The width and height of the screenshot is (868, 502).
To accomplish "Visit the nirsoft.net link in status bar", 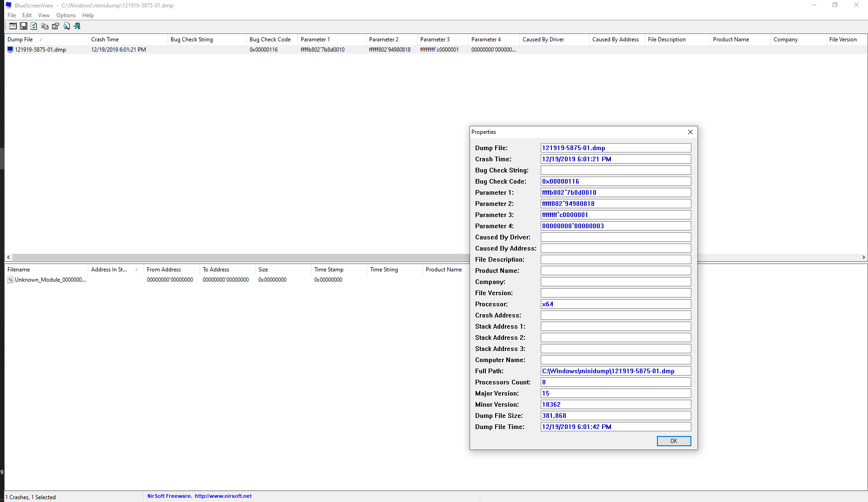I will tap(223, 496).
